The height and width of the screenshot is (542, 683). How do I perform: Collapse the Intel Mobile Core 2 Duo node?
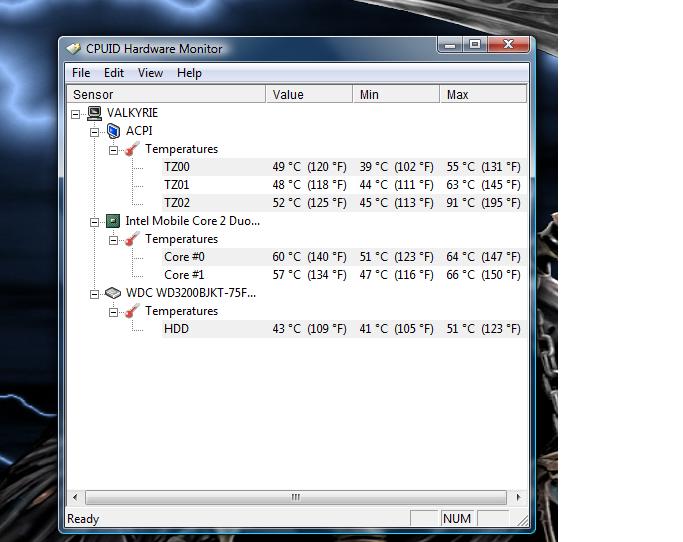point(95,222)
